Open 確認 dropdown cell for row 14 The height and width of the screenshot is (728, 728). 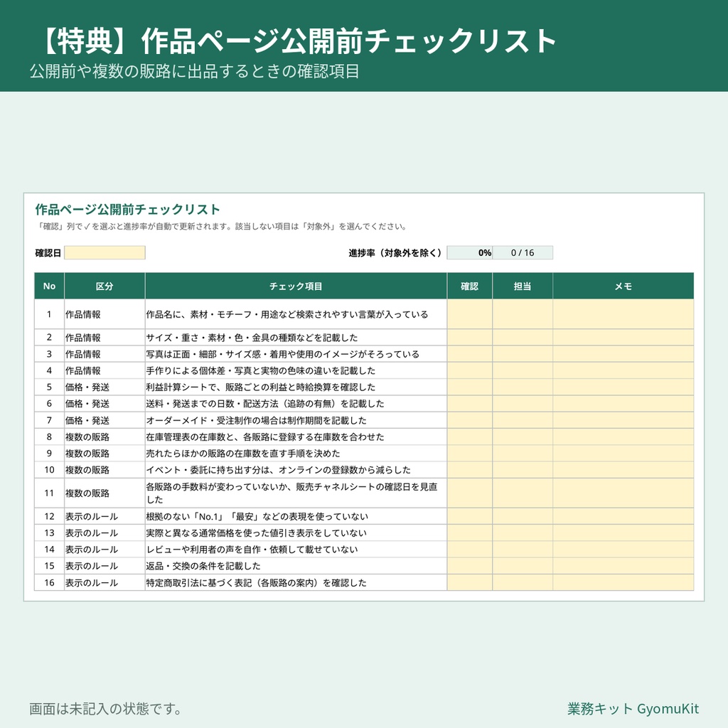click(469, 550)
